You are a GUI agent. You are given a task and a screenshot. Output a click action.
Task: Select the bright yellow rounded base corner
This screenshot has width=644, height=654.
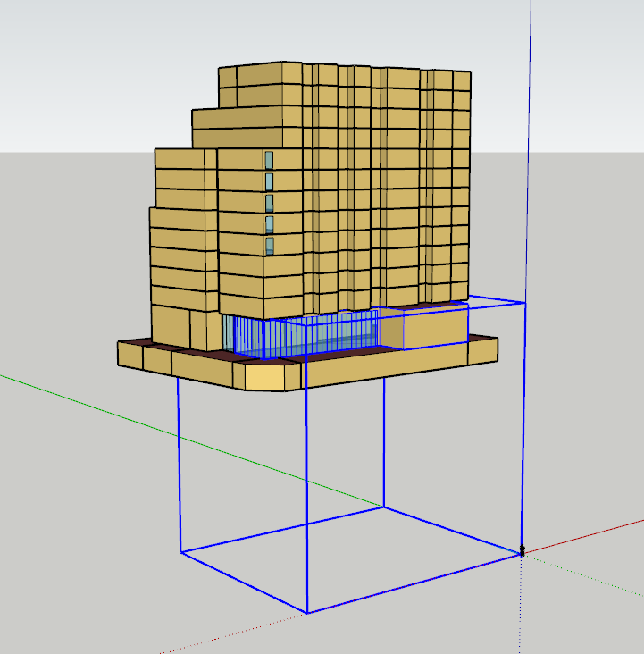(x=266, y=378)
